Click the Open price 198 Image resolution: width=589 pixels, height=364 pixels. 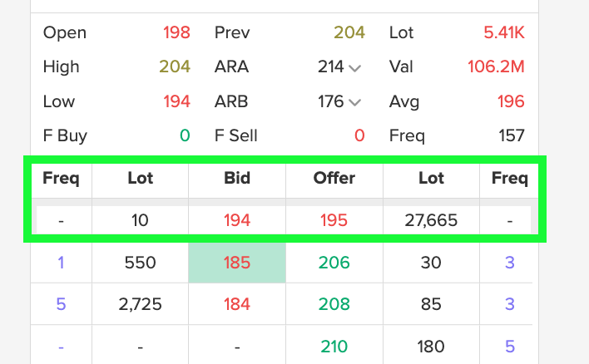pyautogui.click(x=176, y=33)
